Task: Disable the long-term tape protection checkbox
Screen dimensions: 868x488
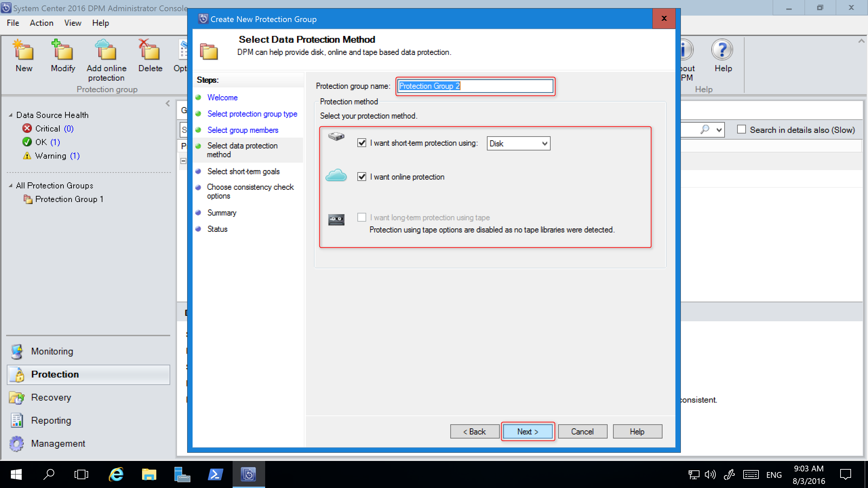Action: coord(362,217)
